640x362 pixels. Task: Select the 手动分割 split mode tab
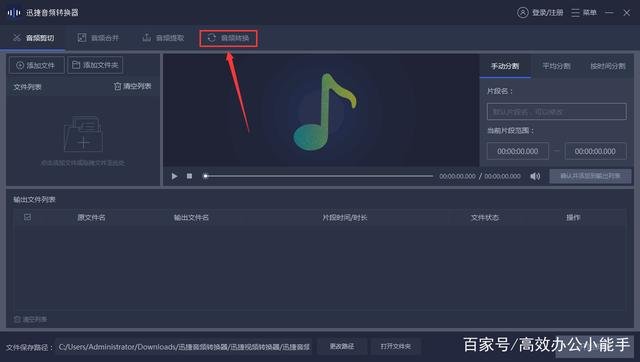pos(505,66)
